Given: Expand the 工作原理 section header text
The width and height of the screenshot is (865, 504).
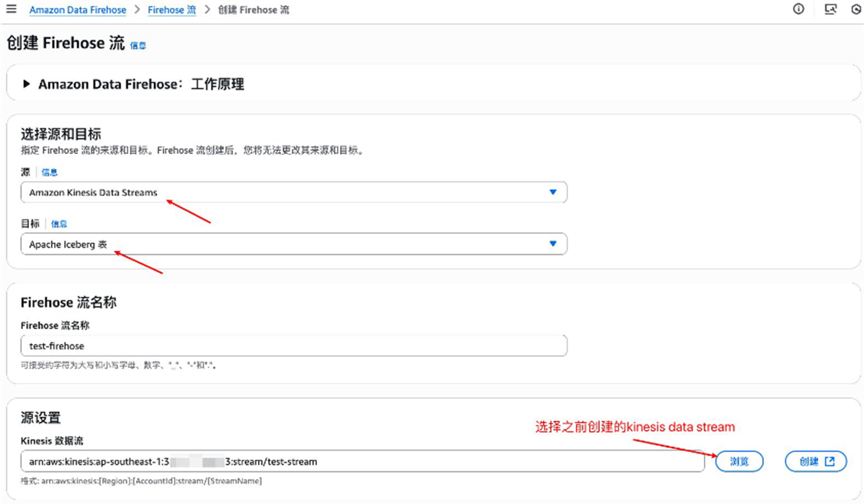Looking at the screenshot, I should pyautogui.click(x=141, y=84).
